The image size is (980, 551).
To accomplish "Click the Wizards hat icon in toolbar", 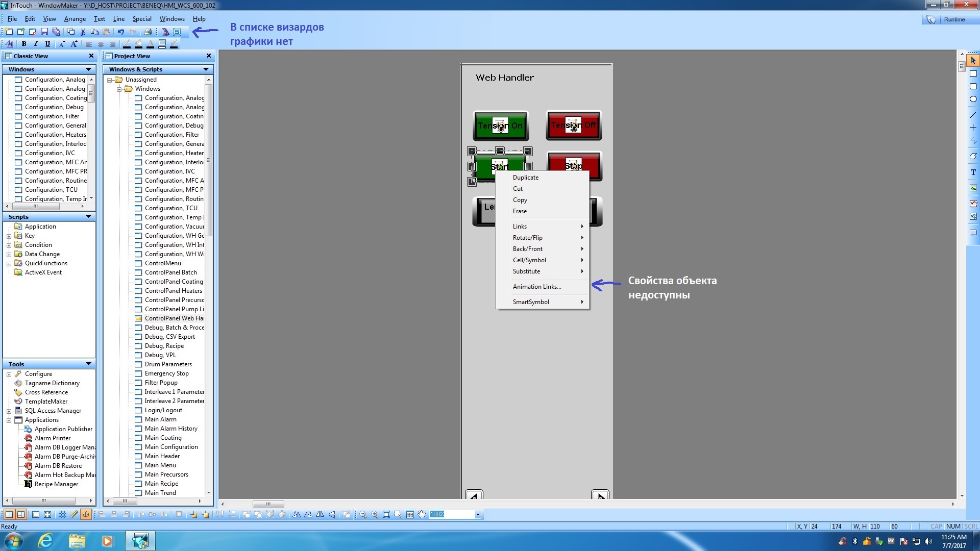I will tap(165, 32).
